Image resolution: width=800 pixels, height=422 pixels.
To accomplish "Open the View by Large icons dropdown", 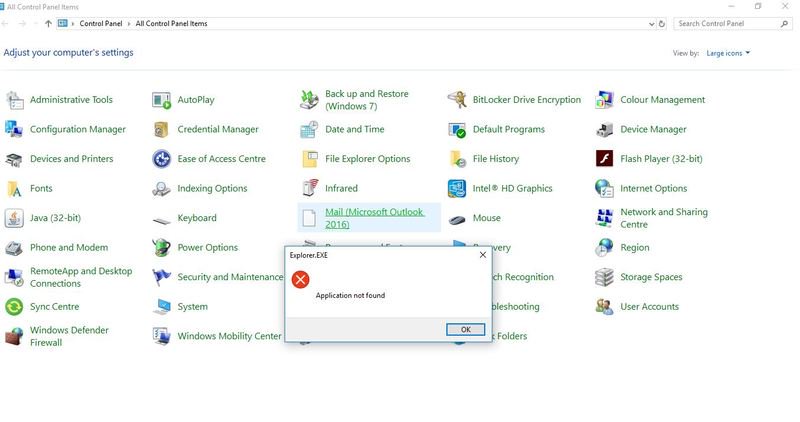I will [x=728, y=53].
